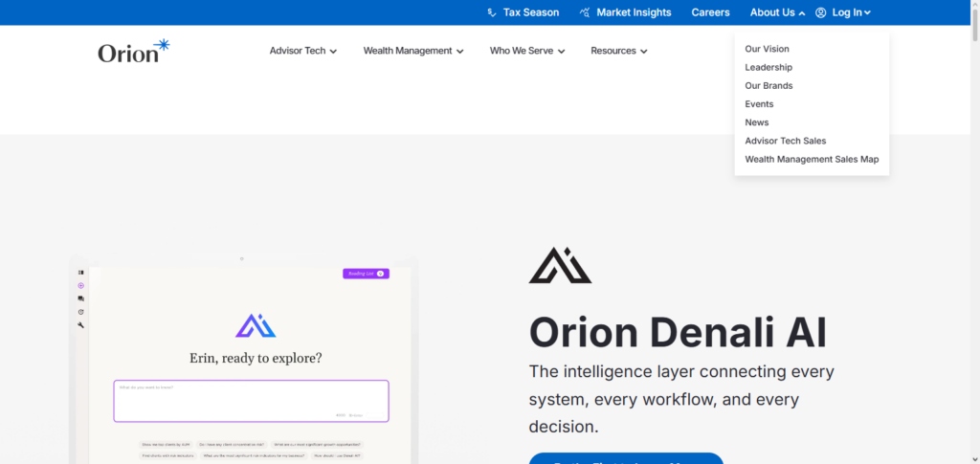The image size is (980, 464).
Task: Click the wrench tools icon in the mockup
Action: (80, 324)
